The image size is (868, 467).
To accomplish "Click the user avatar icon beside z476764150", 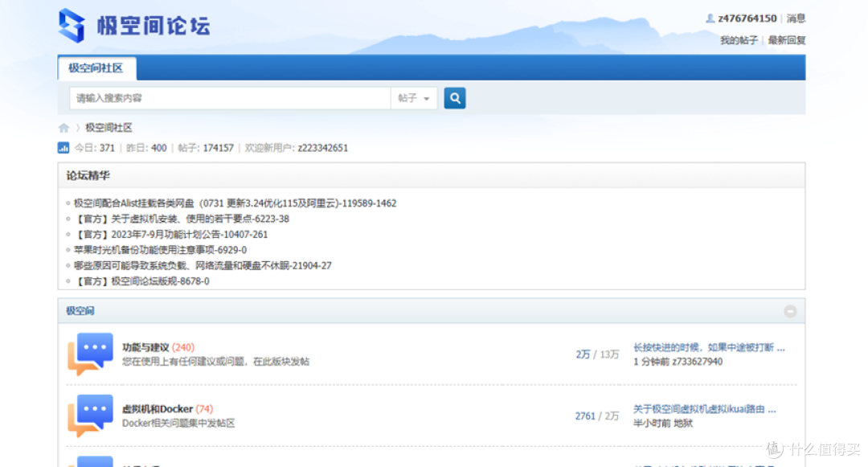I will coord(710,18).
